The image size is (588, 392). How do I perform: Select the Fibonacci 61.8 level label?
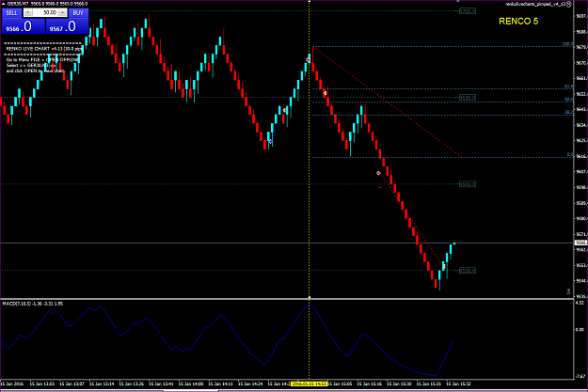tap(568, 86)
